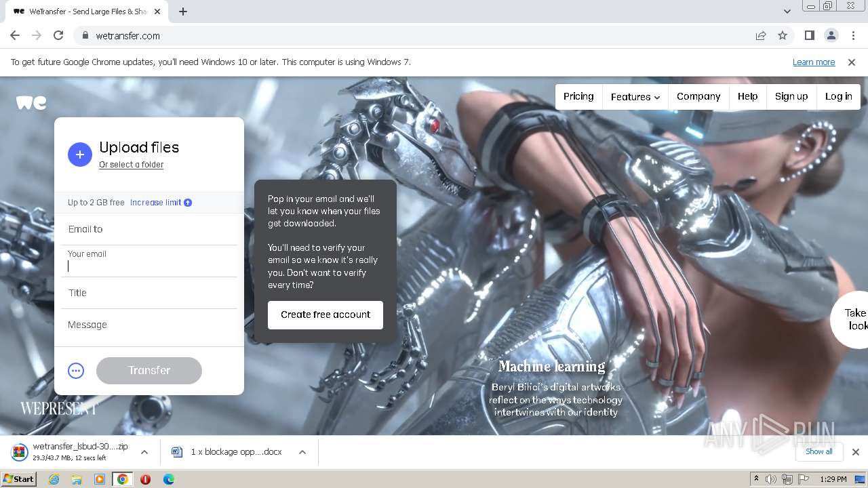This screenshot has height=488, width=868.
Task: Open the Machine learning article heading
Action: click(x=552, y=367)
